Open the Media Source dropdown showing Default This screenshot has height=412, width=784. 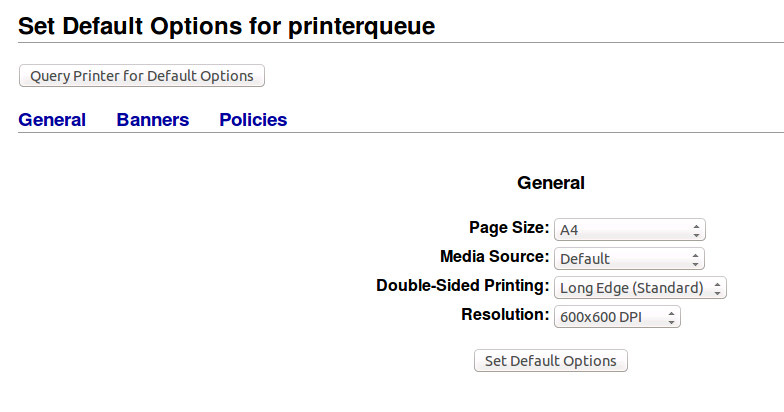point(629,258)
